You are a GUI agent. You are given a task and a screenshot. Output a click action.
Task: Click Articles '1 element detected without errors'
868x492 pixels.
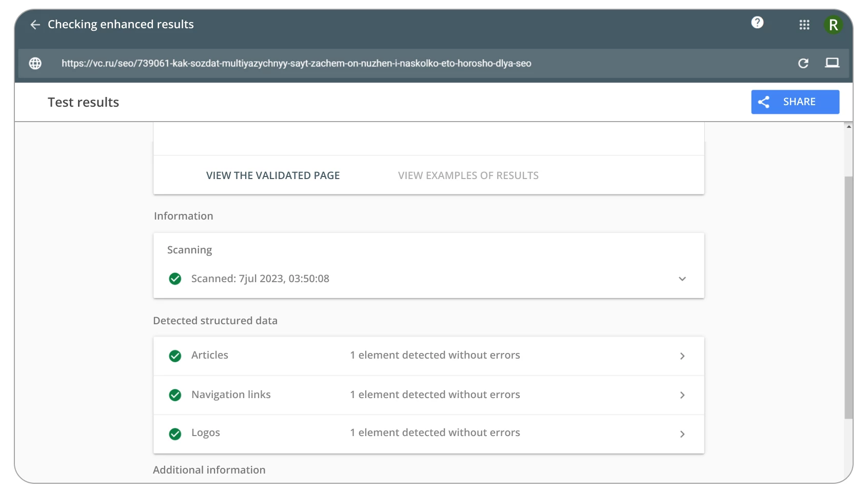(x=435, y=355)
